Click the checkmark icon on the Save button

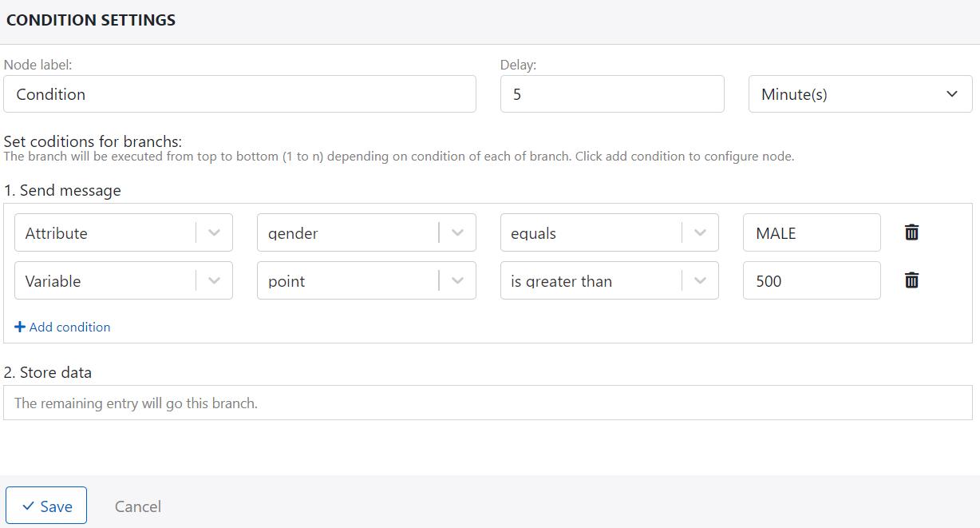pyautogui.click(x=29, y=506)
